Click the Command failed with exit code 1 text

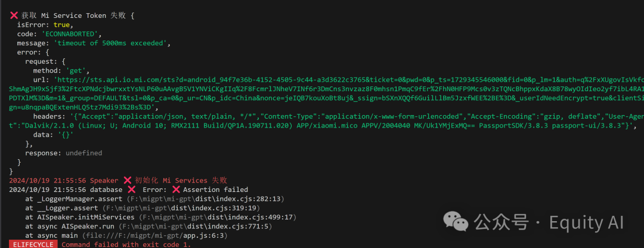point(126,244)
